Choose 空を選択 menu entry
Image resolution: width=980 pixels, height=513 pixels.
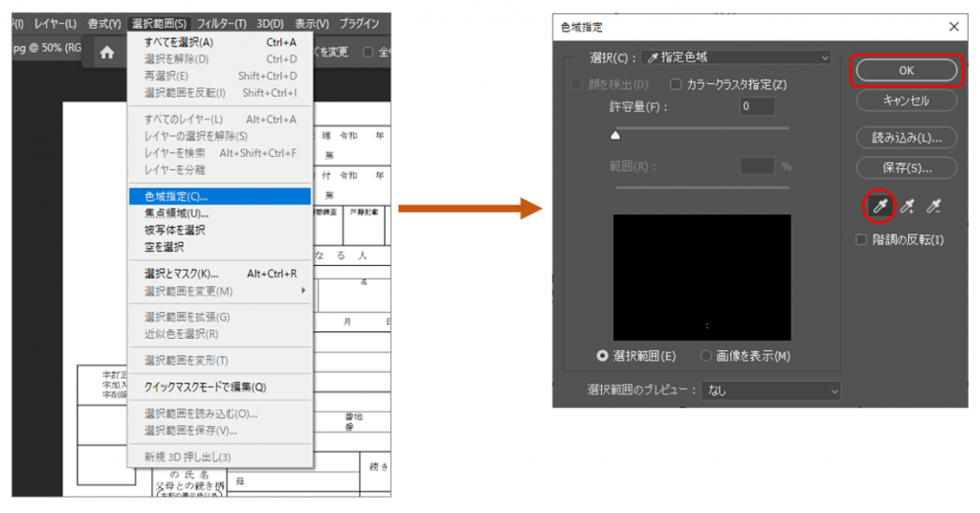(220, 247)
